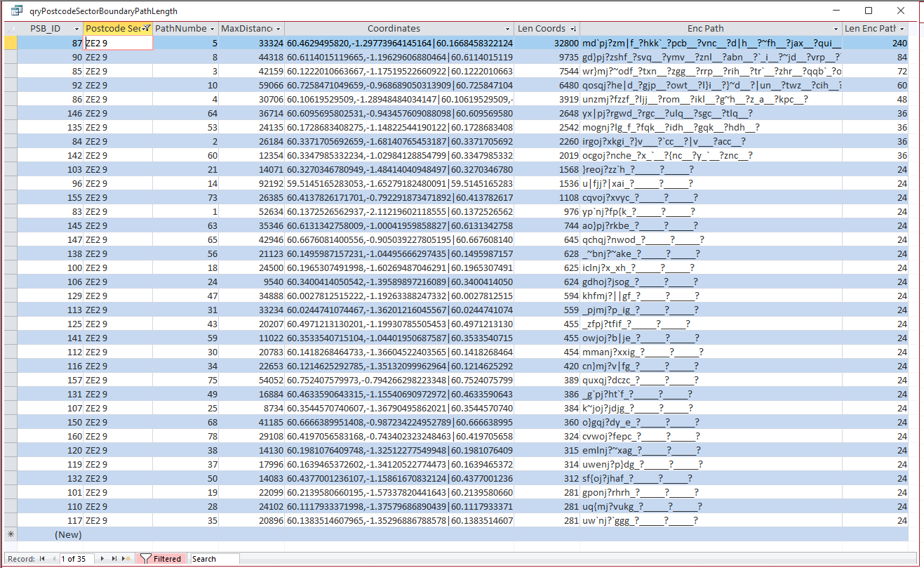924x568 pixels.
Task: Go to next record navigation arrow
Action: click(104, 559)
